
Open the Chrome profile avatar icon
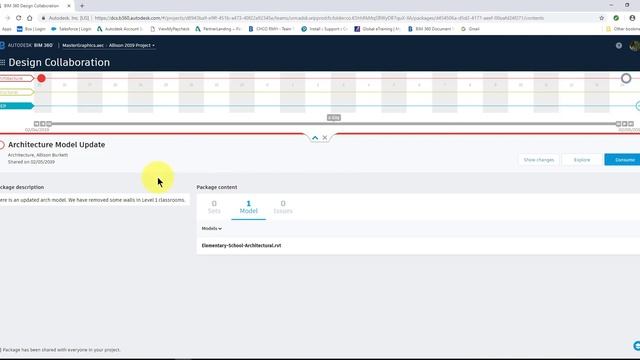coord(632,18)
